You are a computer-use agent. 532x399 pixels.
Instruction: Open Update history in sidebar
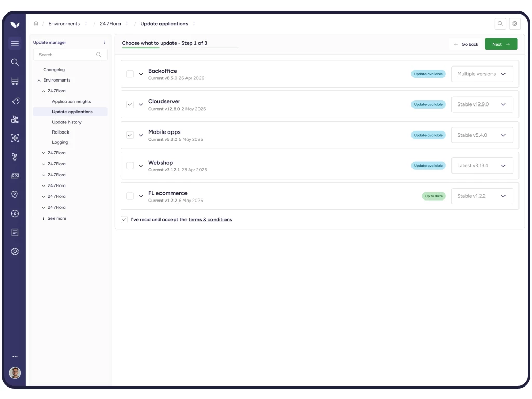tap(67, 122)
